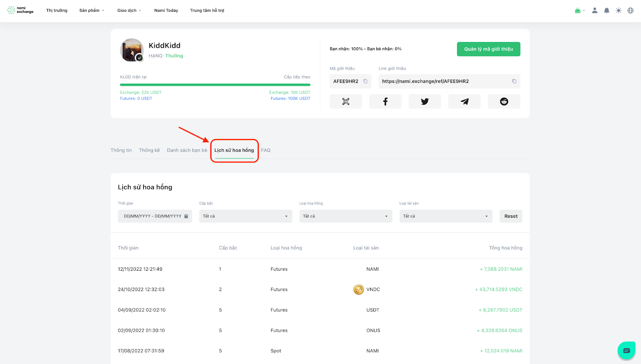Click the KLGD progress bar
This screenshot has width=641, height=364.
[215, 85]
